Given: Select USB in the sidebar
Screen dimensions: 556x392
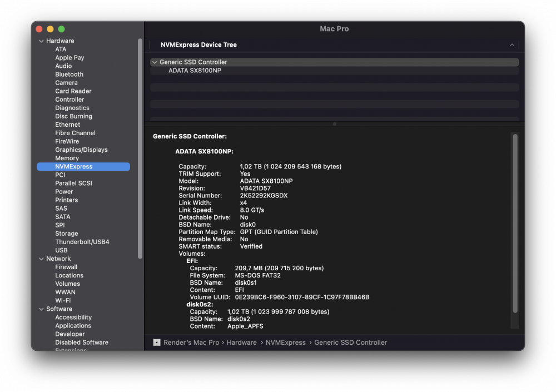Looking at the screenshot, I should [61, 250].
